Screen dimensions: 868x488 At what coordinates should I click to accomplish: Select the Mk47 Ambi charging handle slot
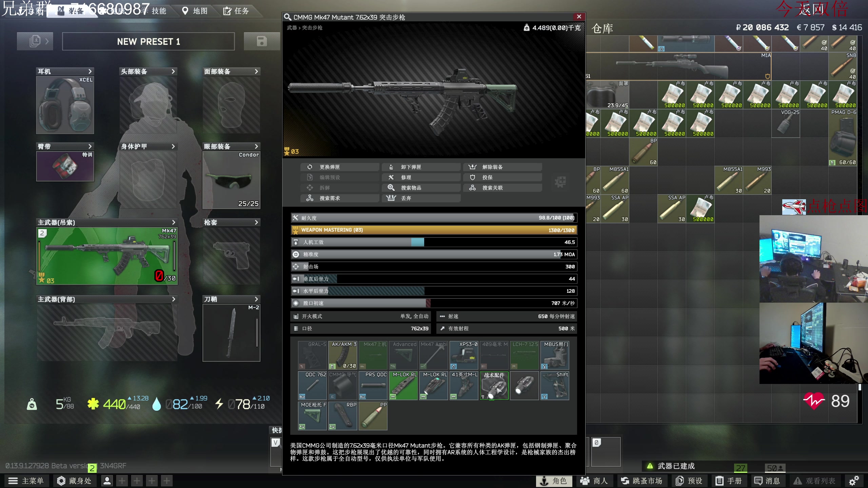(434, 355)
